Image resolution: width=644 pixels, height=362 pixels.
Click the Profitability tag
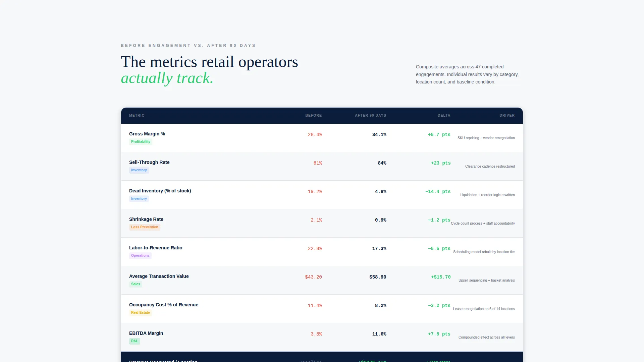click(141, 142)
